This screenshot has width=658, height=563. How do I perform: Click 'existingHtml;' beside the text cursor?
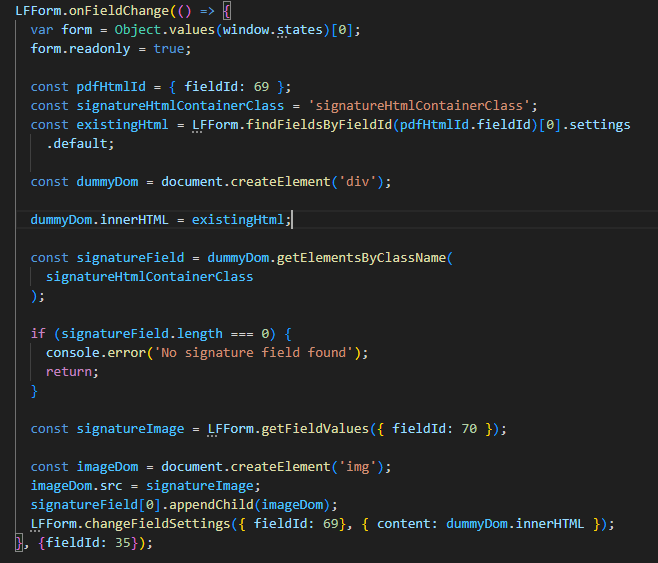point(241,220)
